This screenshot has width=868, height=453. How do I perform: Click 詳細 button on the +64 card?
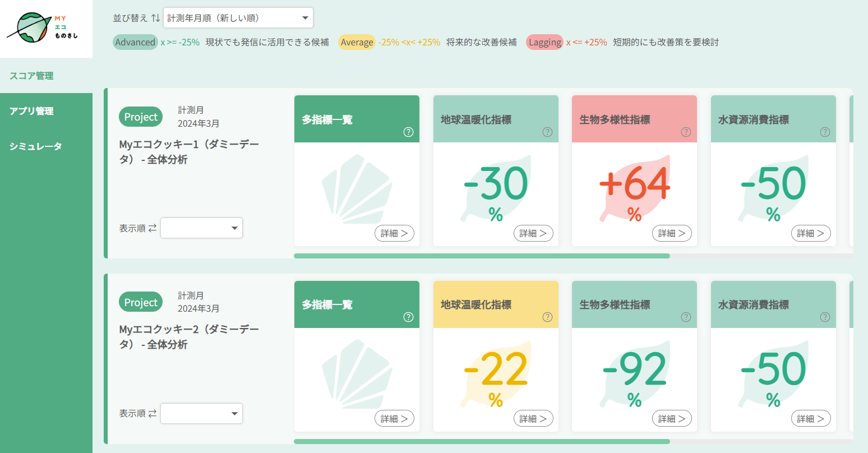[x=672, y=233]
